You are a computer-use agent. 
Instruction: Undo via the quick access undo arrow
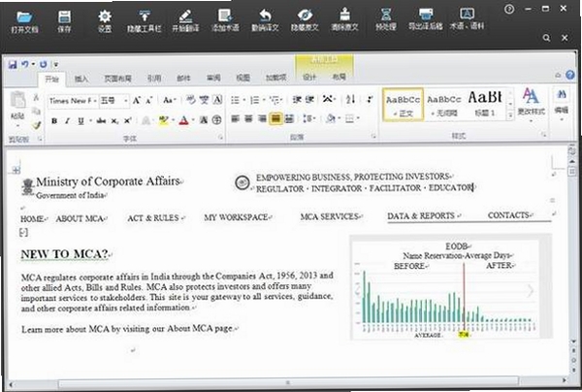[x=25, y=64]
